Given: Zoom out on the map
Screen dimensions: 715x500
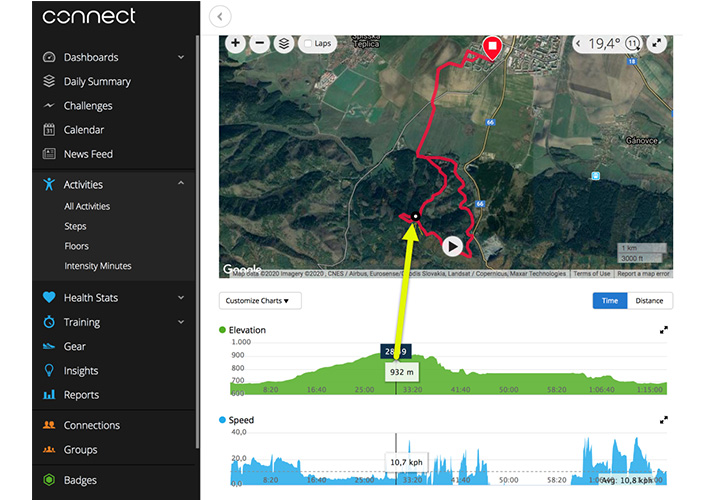Looking at the screenshot, I should [260, 43].
